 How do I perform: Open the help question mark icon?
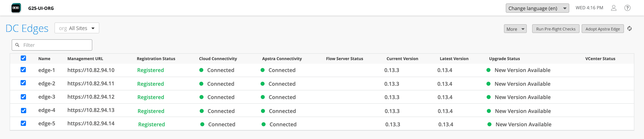tap(627, 8)
